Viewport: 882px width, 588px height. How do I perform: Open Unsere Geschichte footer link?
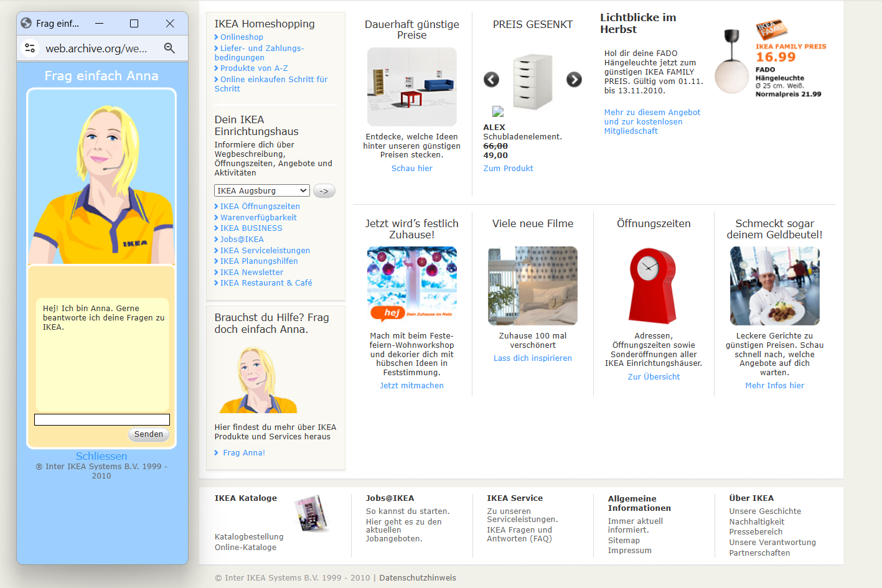click(x=765, y=511)
